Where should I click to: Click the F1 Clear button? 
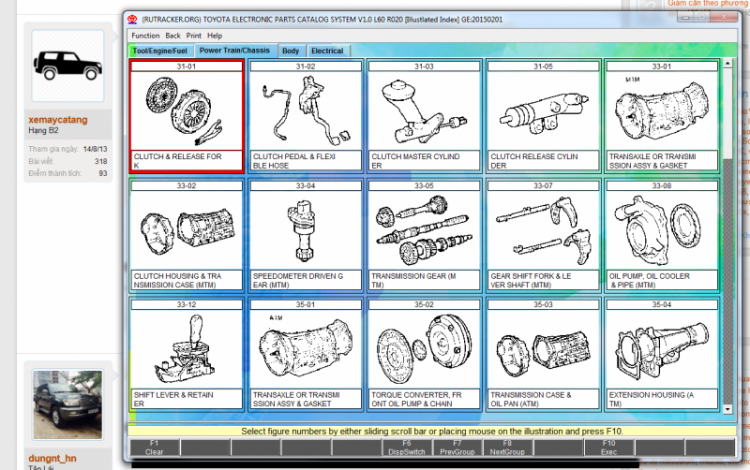pos(154,448)
